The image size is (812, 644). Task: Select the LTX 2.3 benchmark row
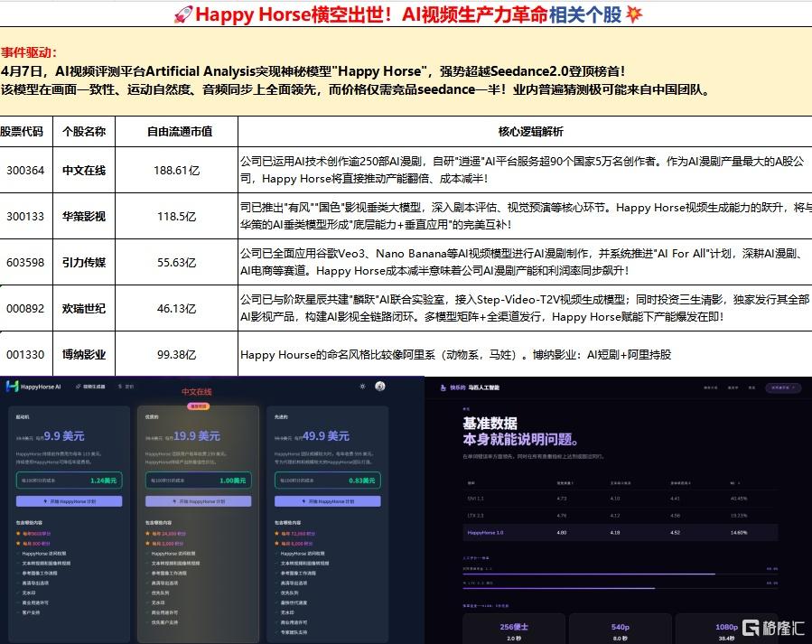tap(620, 516)
